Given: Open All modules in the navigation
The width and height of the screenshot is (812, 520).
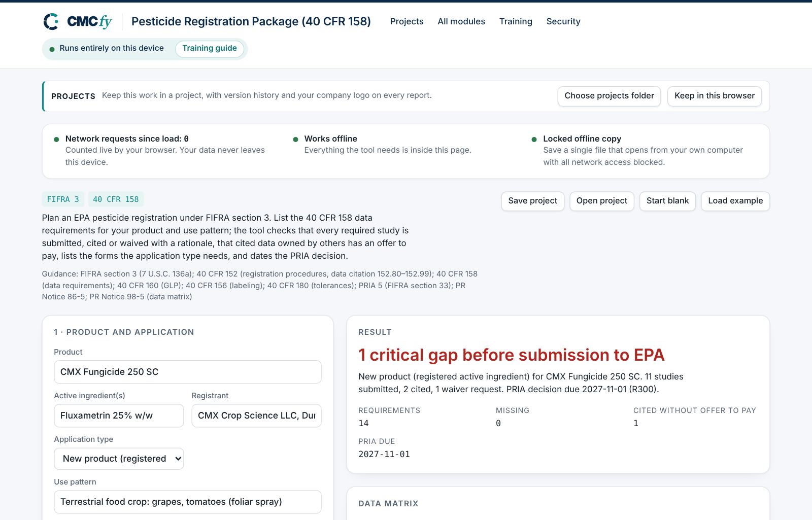Looking at the screenshot, I should (461, 21).
